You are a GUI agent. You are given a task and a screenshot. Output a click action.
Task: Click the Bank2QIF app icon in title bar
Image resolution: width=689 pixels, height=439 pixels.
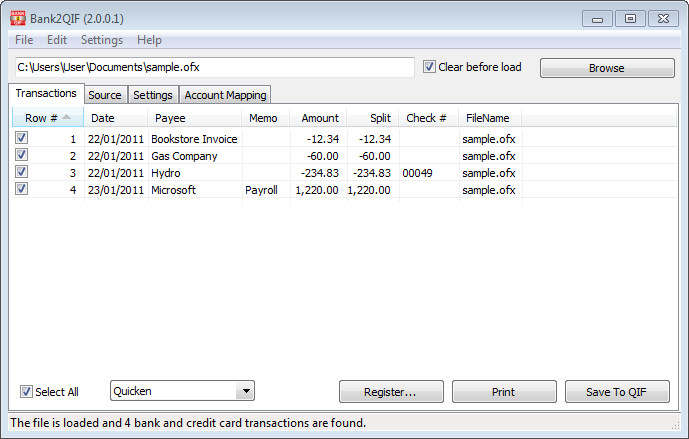[18, 18]
